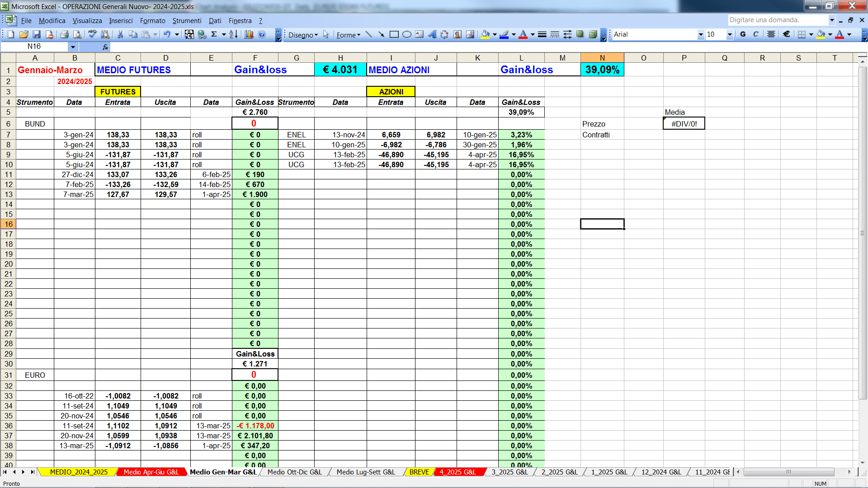Open the font size dropdown
This screenshot has height=488, width=868.
click(730, 34)
